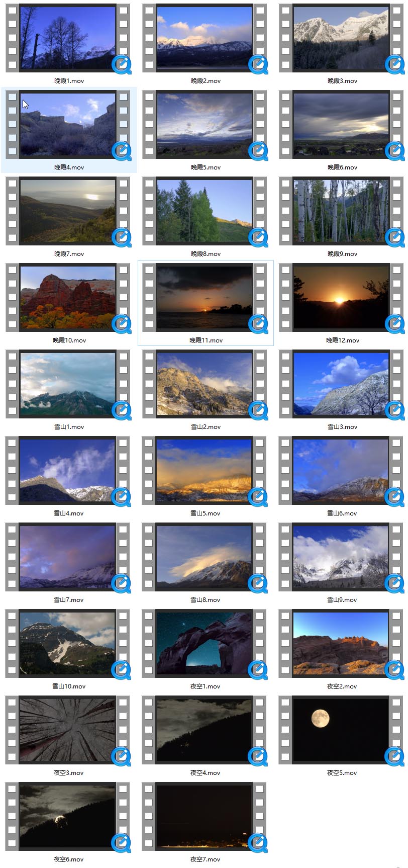
Task: Click the file name 晚霞7.mov
Action: click(69, 254)
